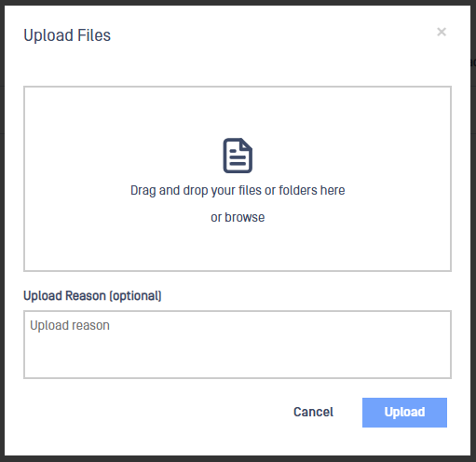Confirm with the blue Upload button
The image size is (476, 462).
click(x=404, y=413)
